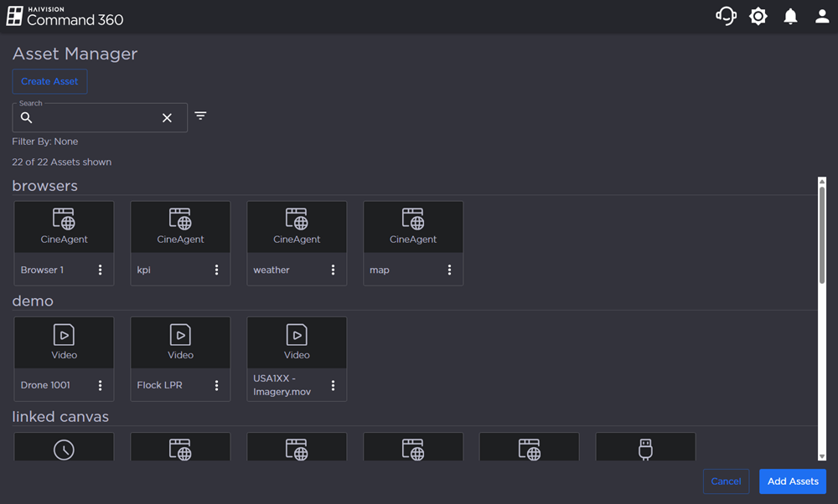Open the Browser 1 options menu
This screenshot has width=838, height=504.
[x=101, y=270]
